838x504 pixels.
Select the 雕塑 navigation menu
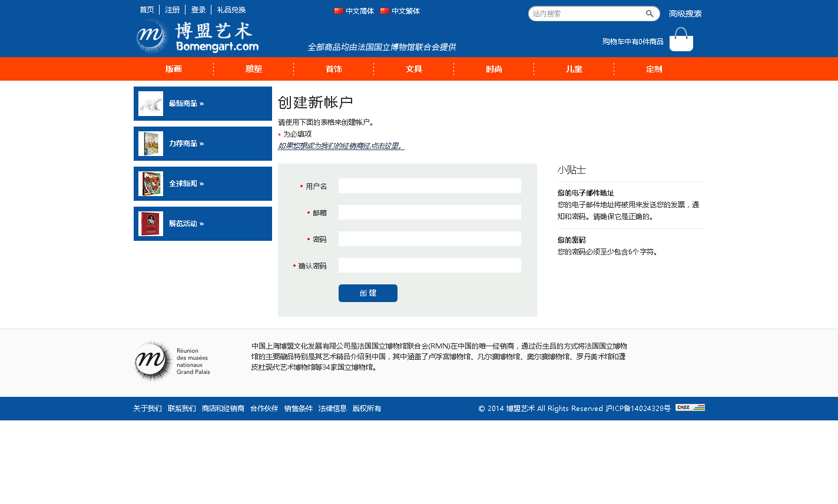coord(254,69)
